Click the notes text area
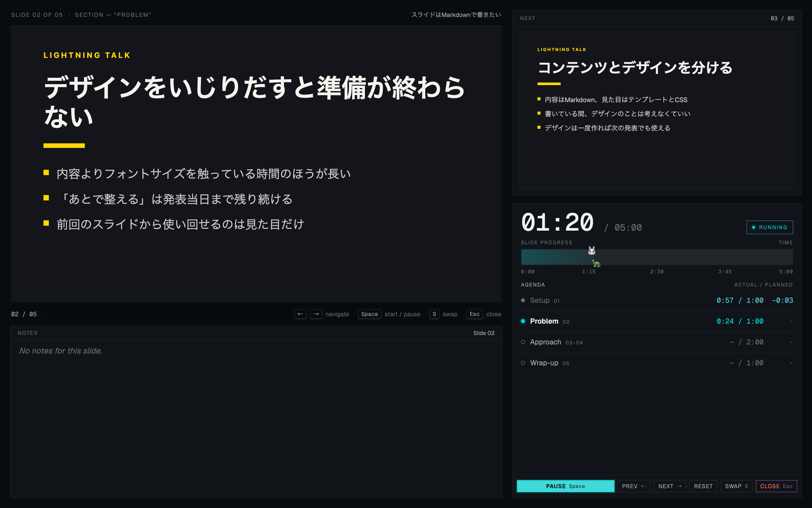 pyautogui.click(x=256, y=419)
